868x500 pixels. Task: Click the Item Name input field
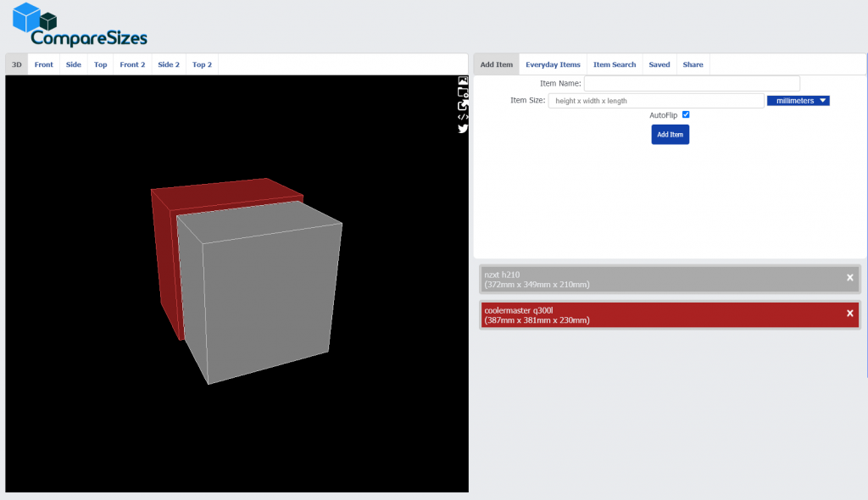[692, 84]
